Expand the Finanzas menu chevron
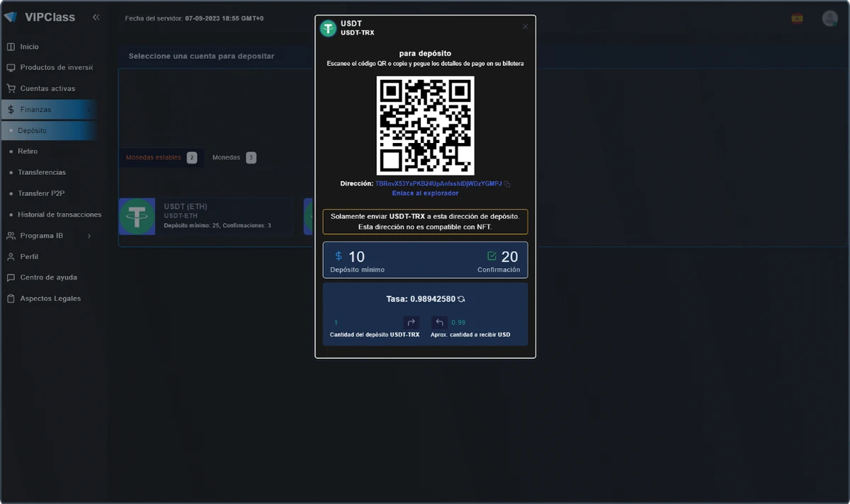The image size is (850, 504). (x=89, y=110)
